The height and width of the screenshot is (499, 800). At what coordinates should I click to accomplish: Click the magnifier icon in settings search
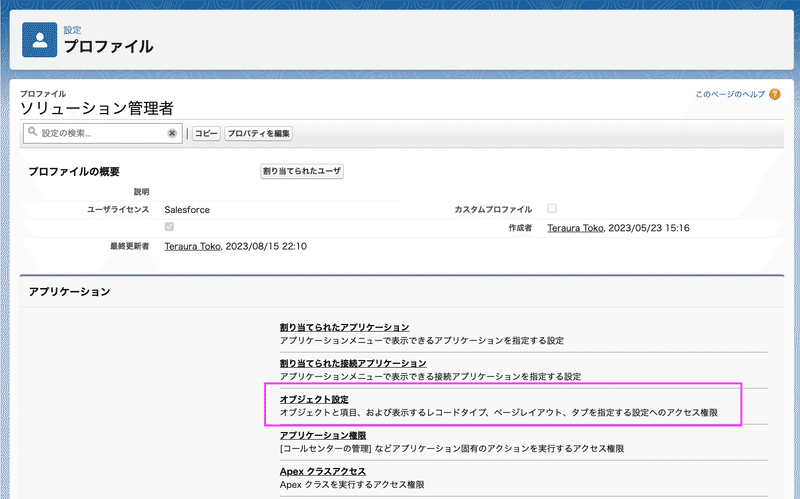coord(33,132)
